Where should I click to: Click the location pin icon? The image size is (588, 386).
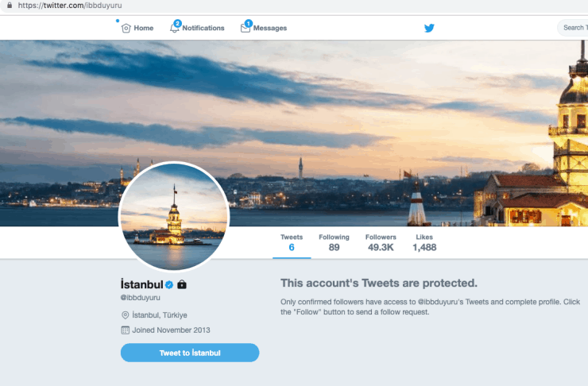click(126, 315)
